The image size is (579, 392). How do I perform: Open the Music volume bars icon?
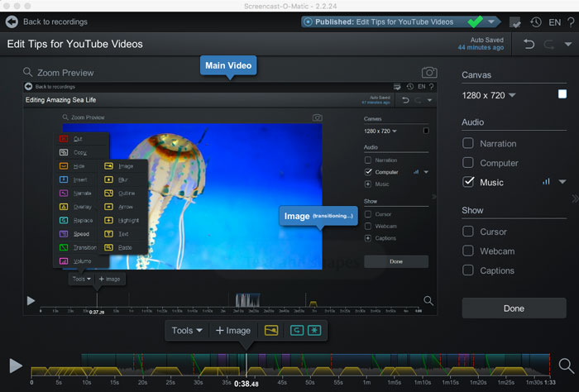[x=546, y=182]
